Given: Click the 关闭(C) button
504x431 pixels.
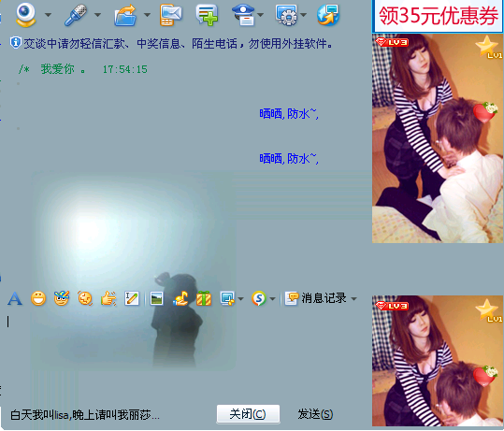Looking at the screenshot, I should [248, 414].
